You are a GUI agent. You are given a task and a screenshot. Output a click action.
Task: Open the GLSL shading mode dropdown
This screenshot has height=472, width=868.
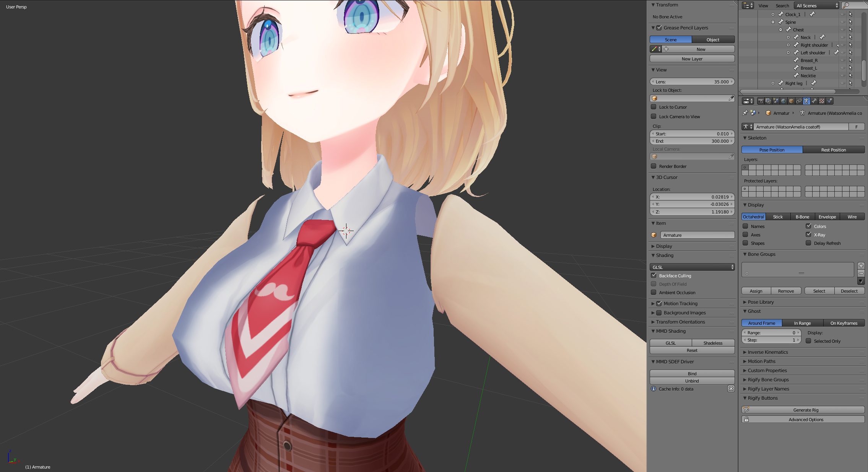(692, 267)
